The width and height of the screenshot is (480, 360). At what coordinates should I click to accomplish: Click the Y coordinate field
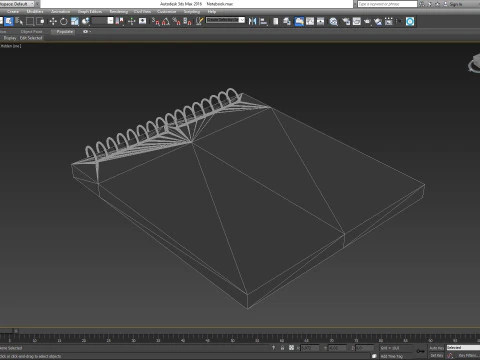337,348
